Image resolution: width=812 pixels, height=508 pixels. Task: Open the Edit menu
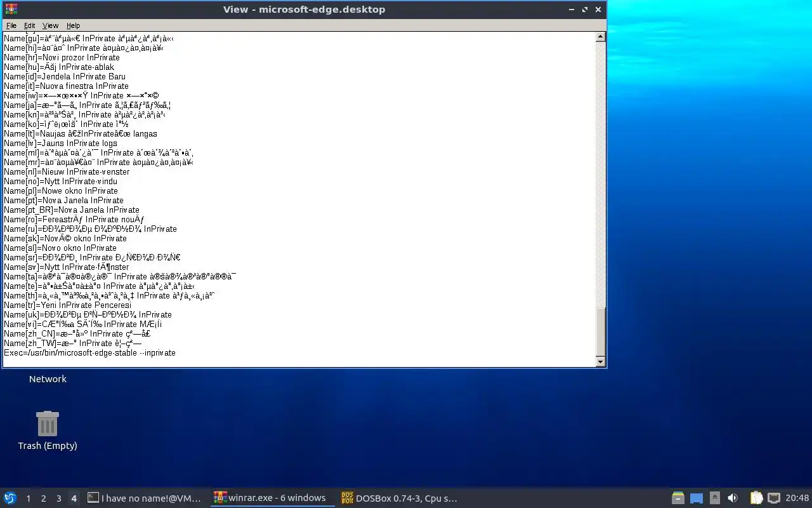coord(30,25)
